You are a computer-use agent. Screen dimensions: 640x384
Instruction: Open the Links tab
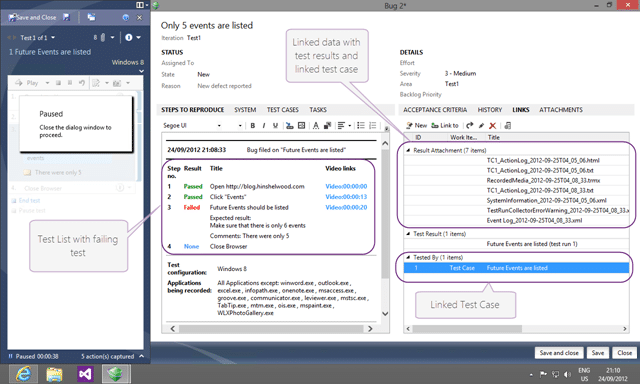click(521, 110)
